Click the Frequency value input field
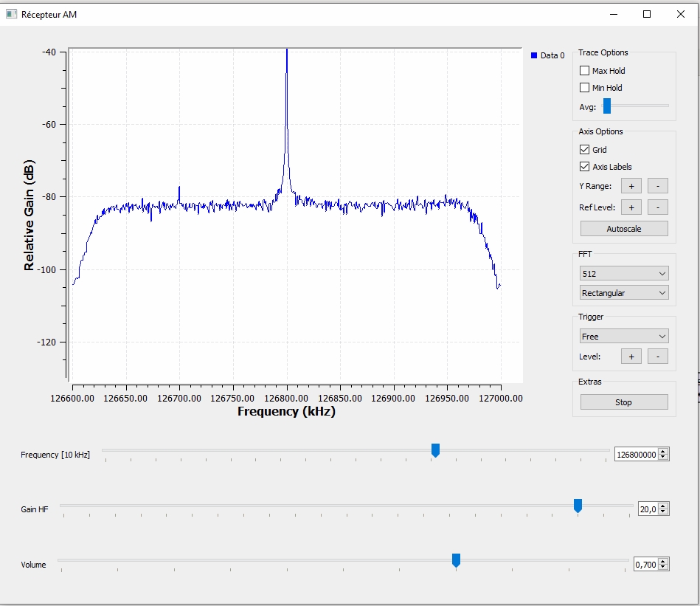Viewport: 700px width, 606px height. (x=636, y=455)
